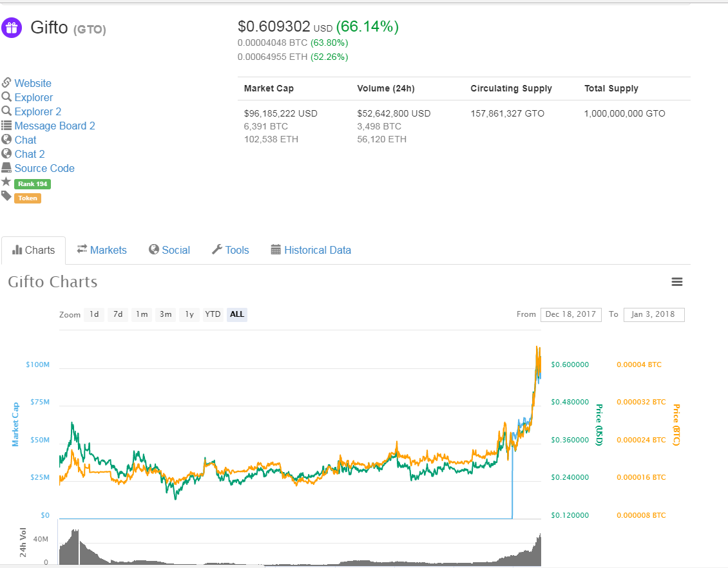
Task: Set chart zoom to ALL
Action: point(237,314)
